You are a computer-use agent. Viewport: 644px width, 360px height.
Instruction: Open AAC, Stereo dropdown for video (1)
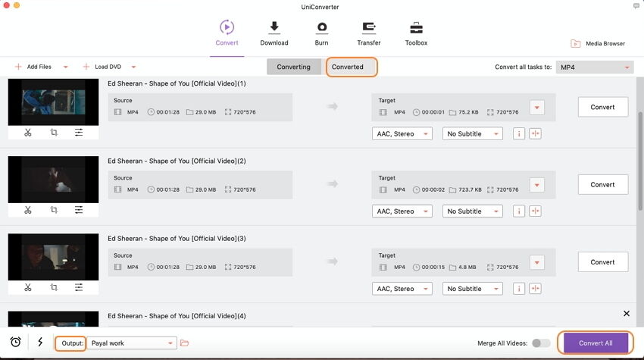pos(402,133)
